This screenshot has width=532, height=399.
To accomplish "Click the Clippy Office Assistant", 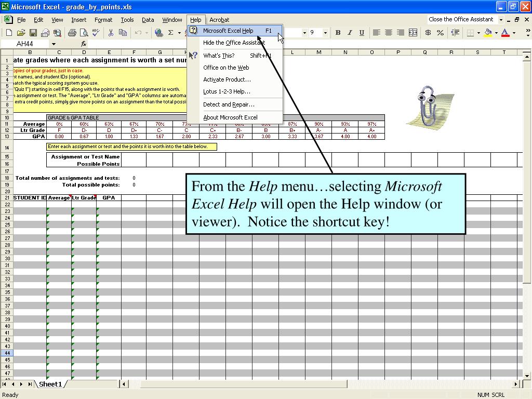I will pyautogui.click(x=428, y=107).
